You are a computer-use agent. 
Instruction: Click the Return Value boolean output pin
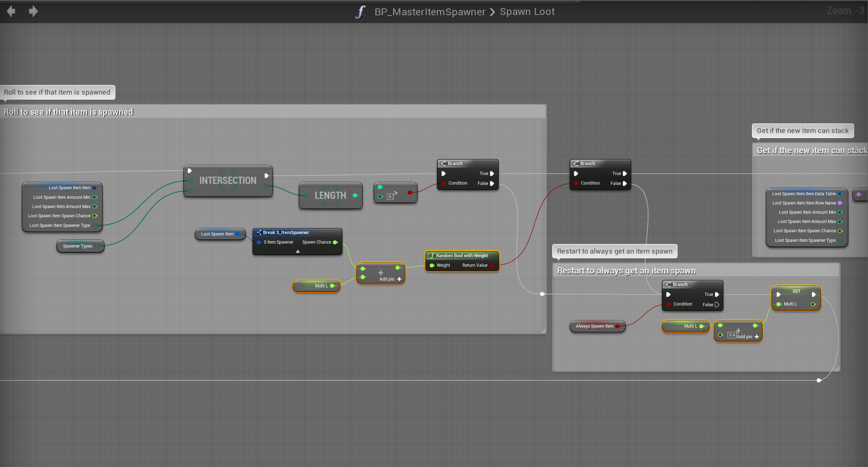click(x=492, y=265)
